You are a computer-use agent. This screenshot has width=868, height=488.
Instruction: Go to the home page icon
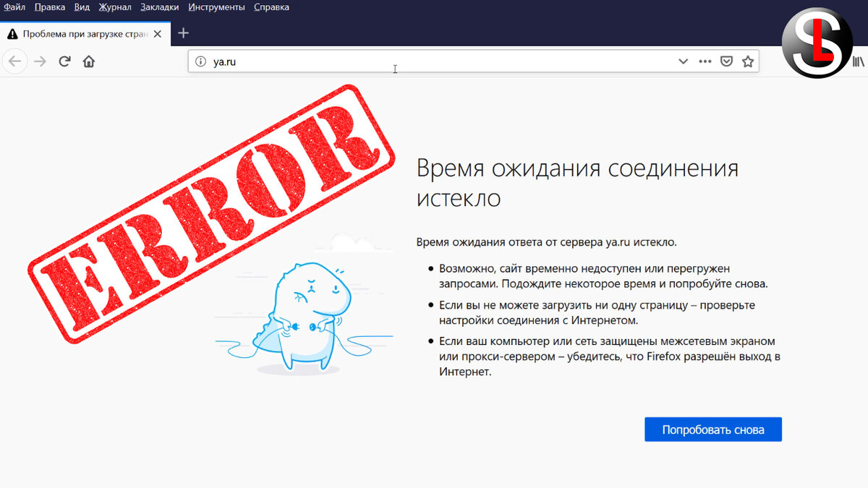(89, 61)
